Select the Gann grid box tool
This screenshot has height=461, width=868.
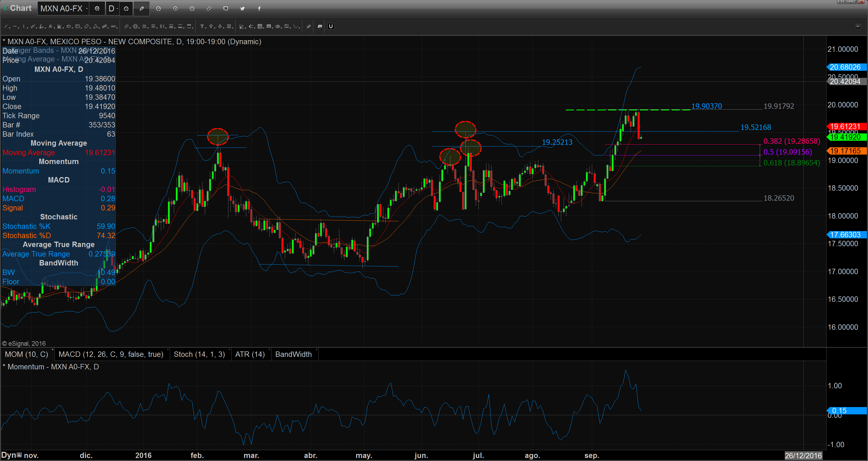(x=260, y=26)
